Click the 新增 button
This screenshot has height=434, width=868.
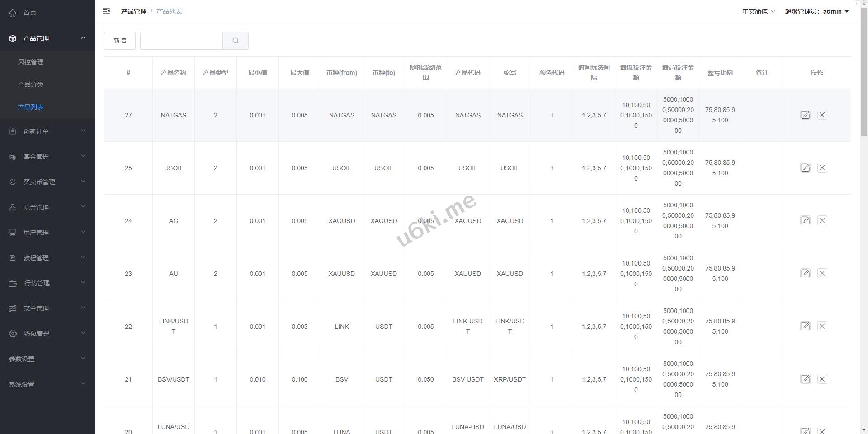pos(119,41)
